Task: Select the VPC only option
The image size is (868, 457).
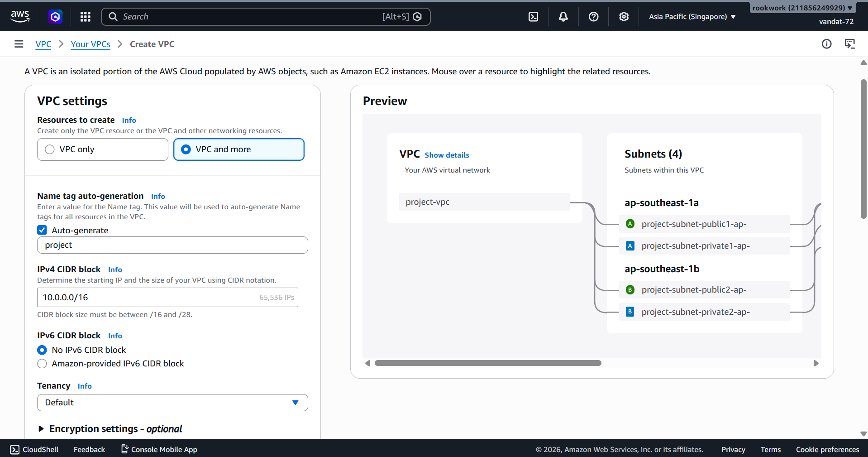Action: pyautogui.click(x=103, y=149)
